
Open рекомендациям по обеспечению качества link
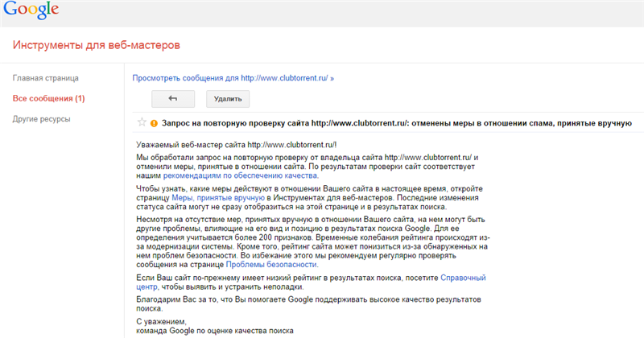pyautogui.click(x=240, y=175)
